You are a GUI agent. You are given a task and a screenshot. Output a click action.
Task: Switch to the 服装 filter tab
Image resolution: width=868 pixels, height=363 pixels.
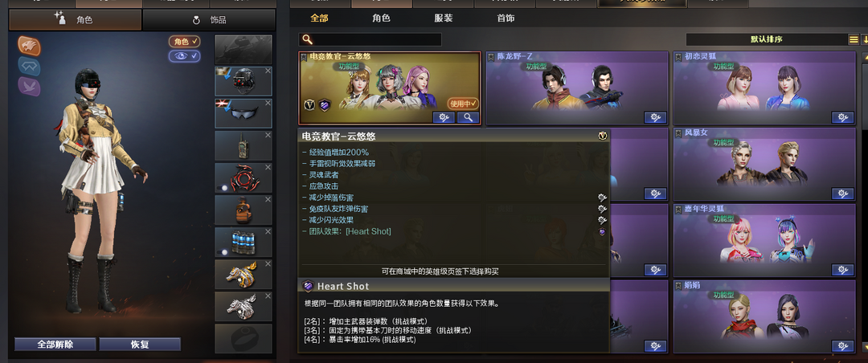(444, 18)
